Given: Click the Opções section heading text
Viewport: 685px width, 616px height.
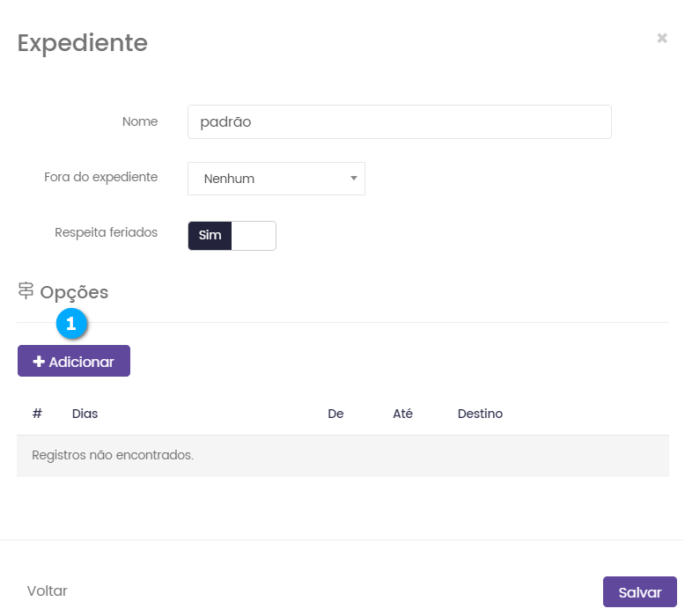Looking at the screenshot, I should click(74, 292).
